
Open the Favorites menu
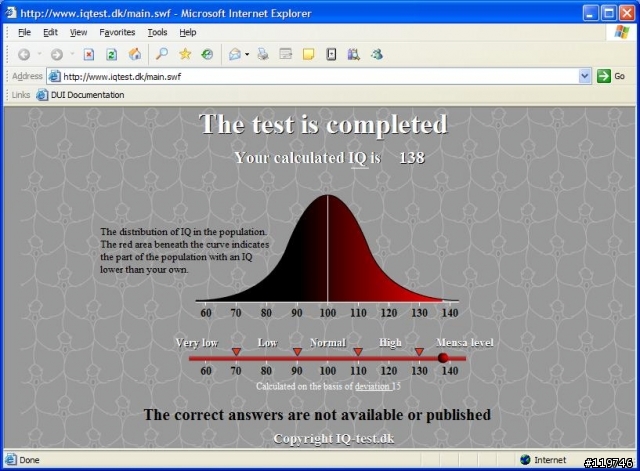pyautogui.click(x=117, y=32)
